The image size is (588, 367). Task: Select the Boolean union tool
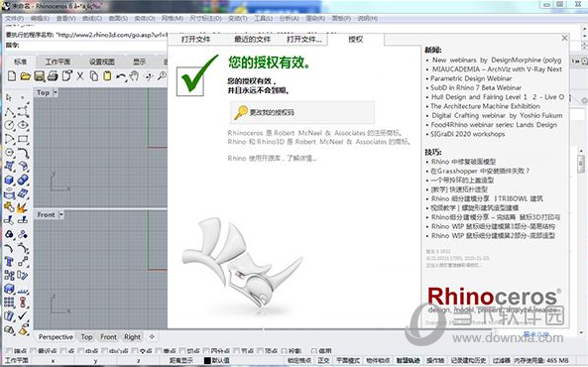(x=23, y=181)
